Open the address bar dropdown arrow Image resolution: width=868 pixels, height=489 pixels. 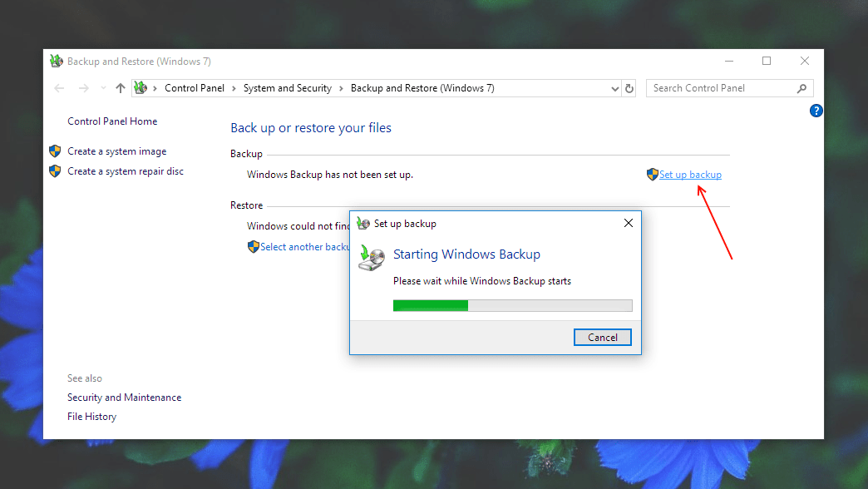pos(614,87)
